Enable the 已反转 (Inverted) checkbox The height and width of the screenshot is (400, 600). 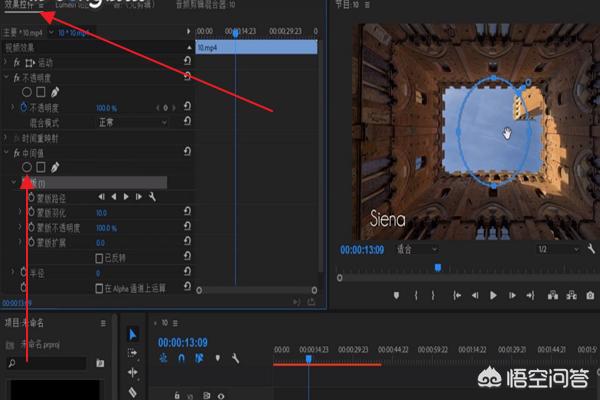point(101,257)
